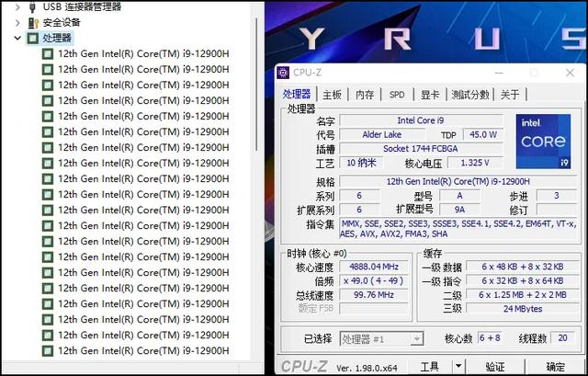This screenshot has height=376, width=588.
Task: Select the 处理器 label in Device Manager tree
Action: point(57,38)
